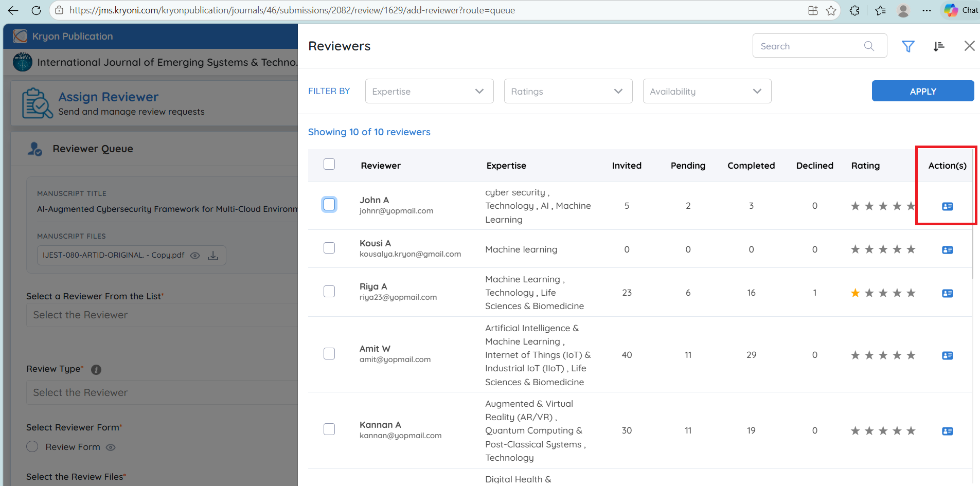Click the search magnifier icon

(869, 46)
